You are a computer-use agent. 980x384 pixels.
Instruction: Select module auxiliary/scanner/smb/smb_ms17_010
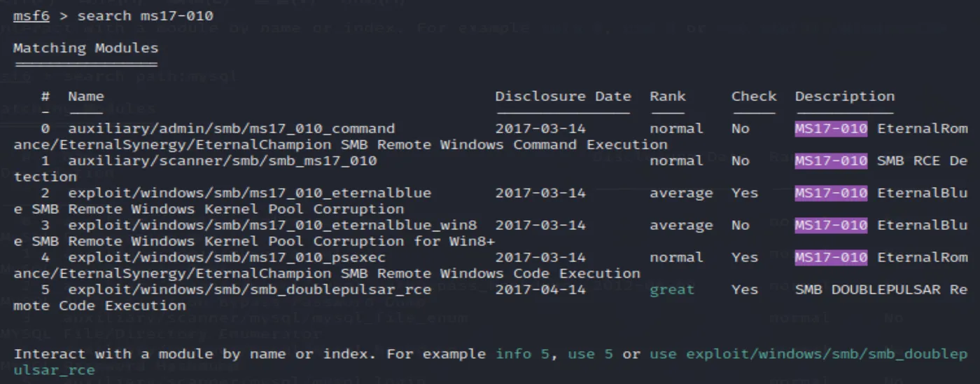tap(223, 161)
